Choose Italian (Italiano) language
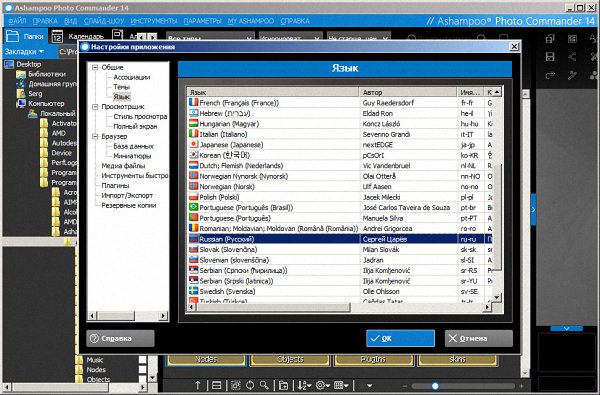600x395 pixels. pyautogui.click(x=340, y=134)
